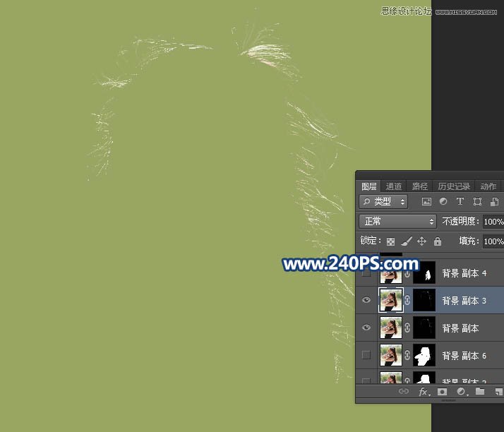Show the 背景 副本 4 layer
The image size is (504, 432).
pyautogui.click(x=366, y=274)
